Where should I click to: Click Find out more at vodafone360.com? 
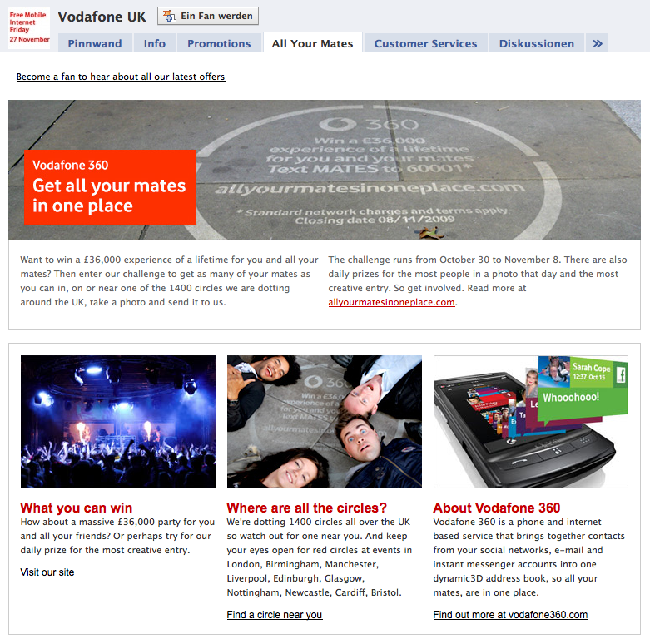510,615
